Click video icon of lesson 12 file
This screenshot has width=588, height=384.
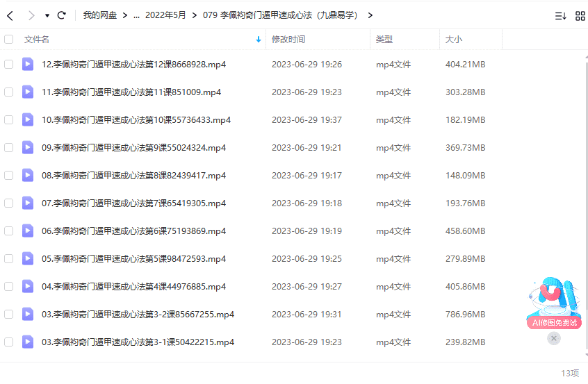[x=28, y=64]
